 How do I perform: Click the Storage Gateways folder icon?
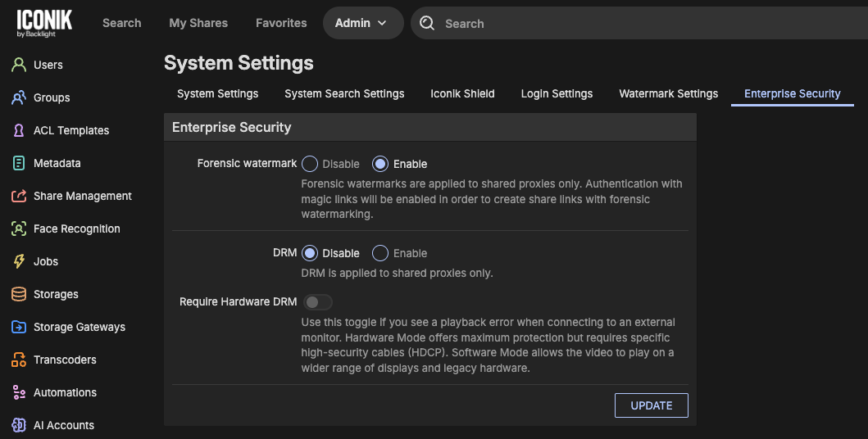click(19, 327)
